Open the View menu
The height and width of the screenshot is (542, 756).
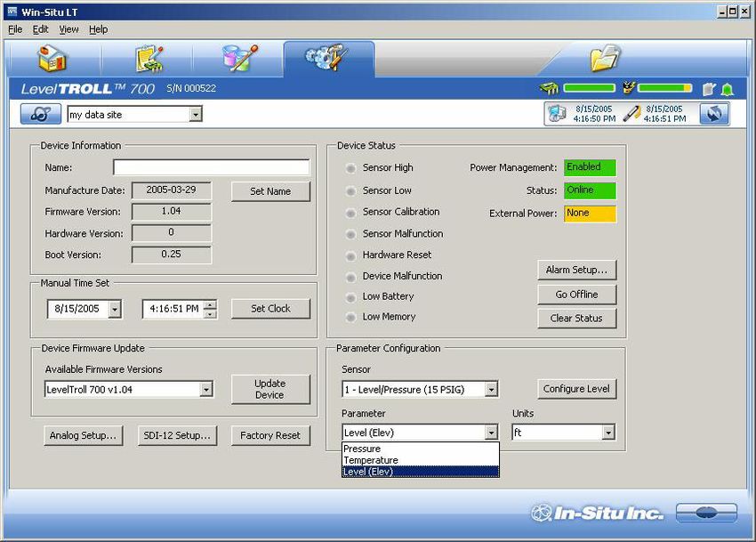[69, 29]
